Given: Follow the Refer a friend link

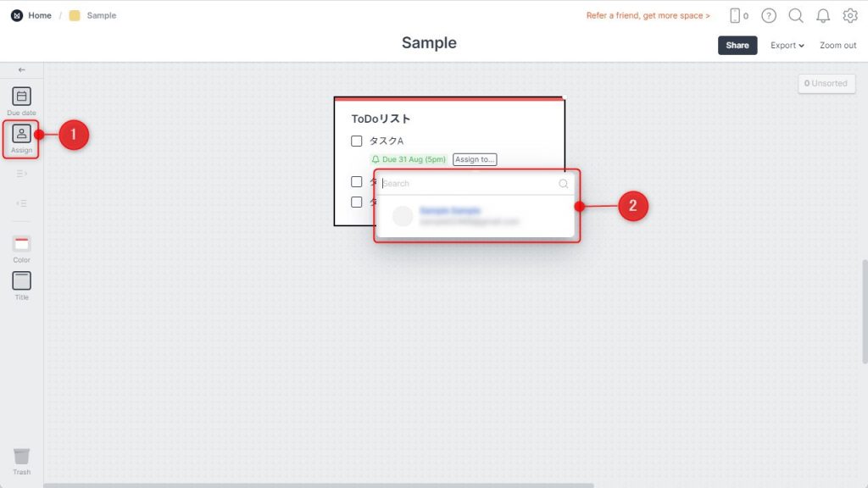Looking at the screenshot, I should (x=648, y=15).
